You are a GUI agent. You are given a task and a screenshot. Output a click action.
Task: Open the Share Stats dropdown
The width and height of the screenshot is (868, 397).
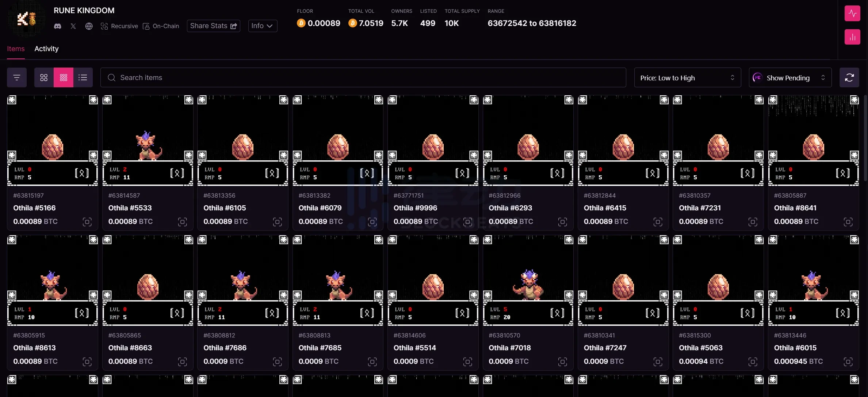point(213,26)
